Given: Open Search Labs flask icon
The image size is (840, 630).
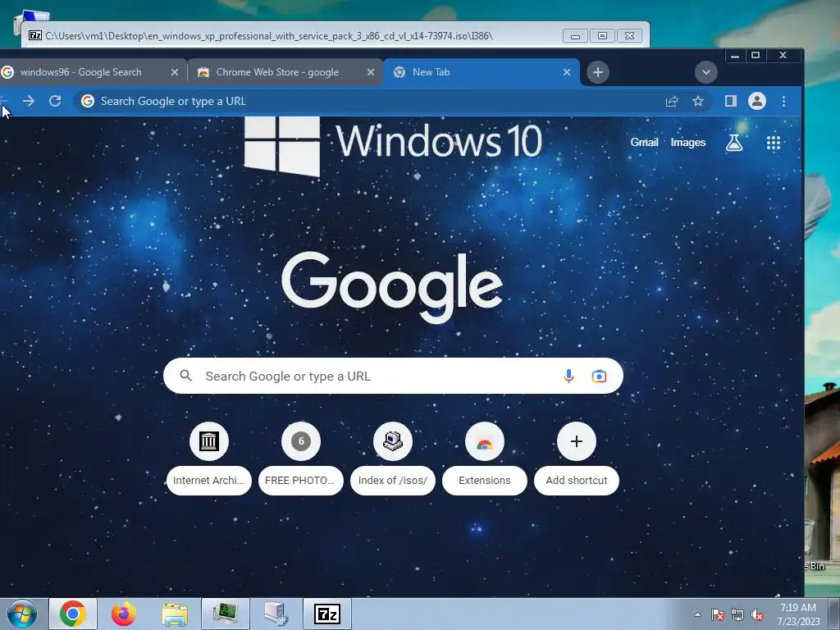Looking at the screenshot, I should [734, 143].
